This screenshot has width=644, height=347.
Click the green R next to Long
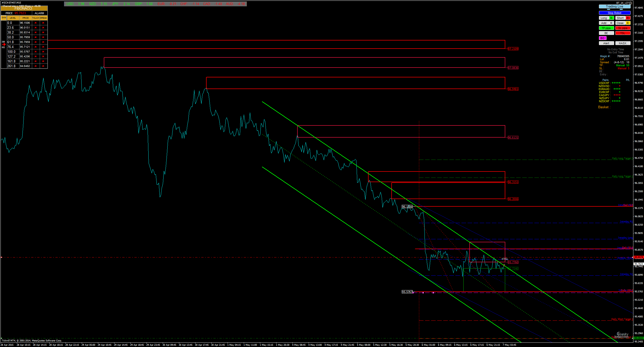(x=611, y=18)
